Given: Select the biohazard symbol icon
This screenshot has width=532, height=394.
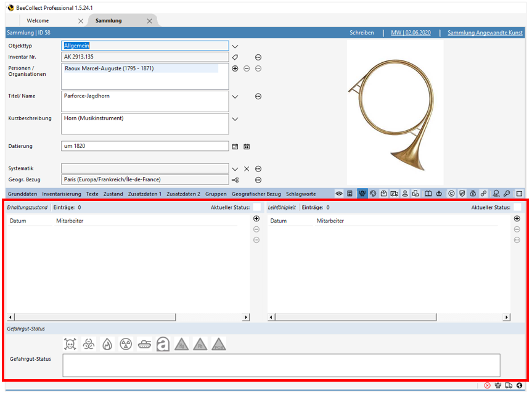Looking at the screenshot, I should (89, 344).
